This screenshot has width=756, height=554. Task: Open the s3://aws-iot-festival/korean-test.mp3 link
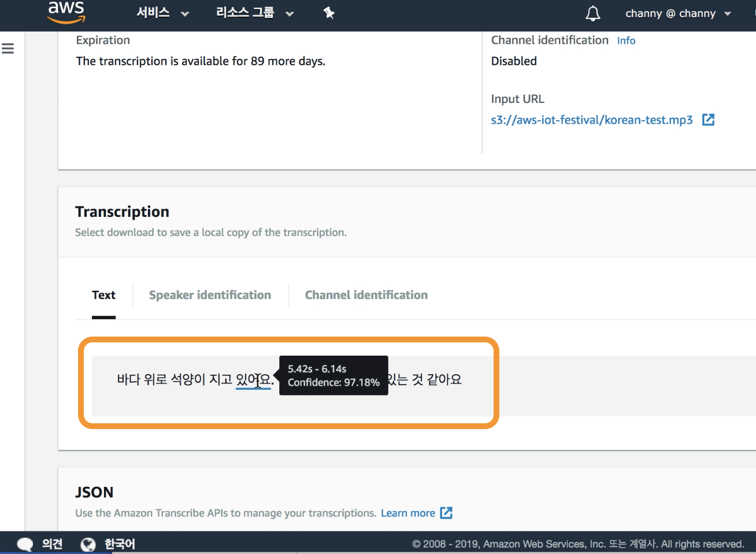[592, 120]
